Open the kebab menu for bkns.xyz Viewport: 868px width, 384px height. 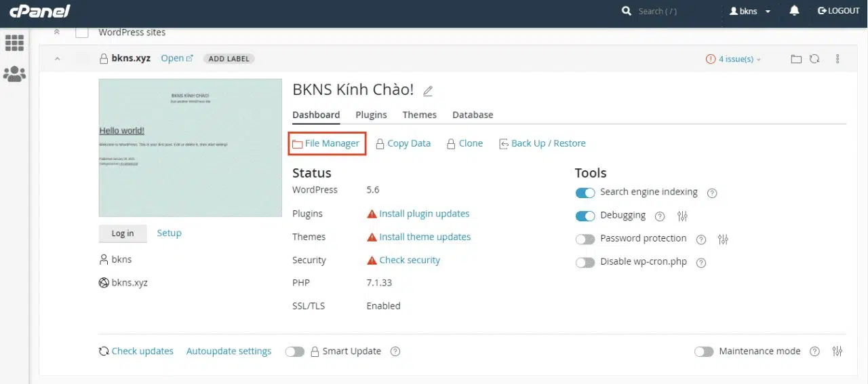pyautogui.click(x=838, y=59)
